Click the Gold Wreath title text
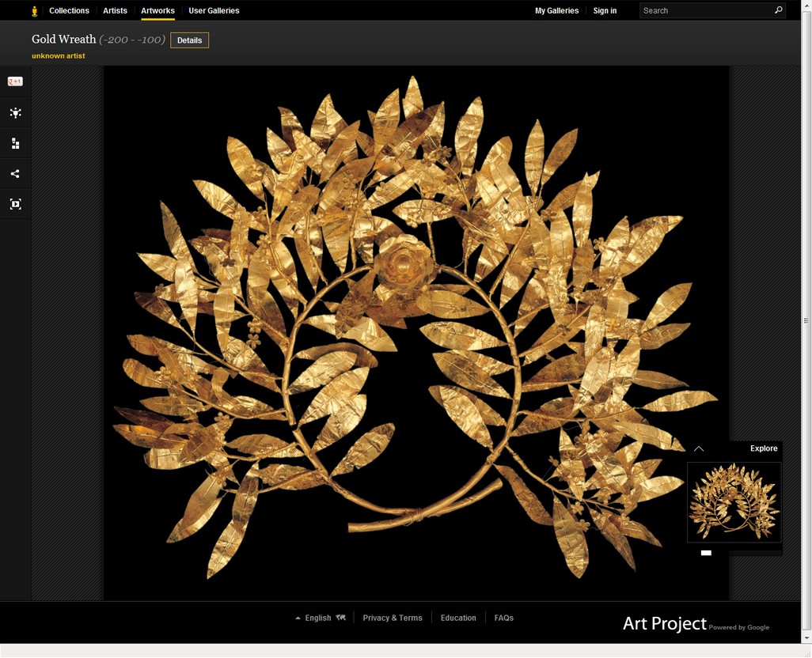812x658 pixels. point(63,40)
